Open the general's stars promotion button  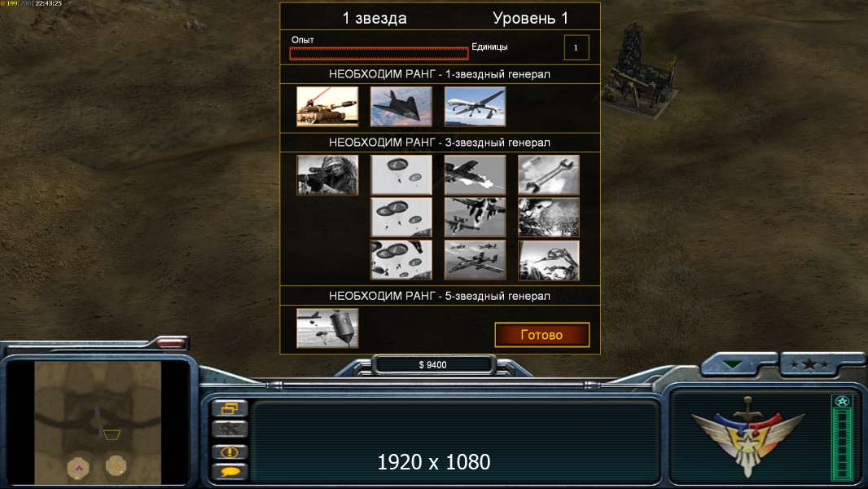click(809, 363)
